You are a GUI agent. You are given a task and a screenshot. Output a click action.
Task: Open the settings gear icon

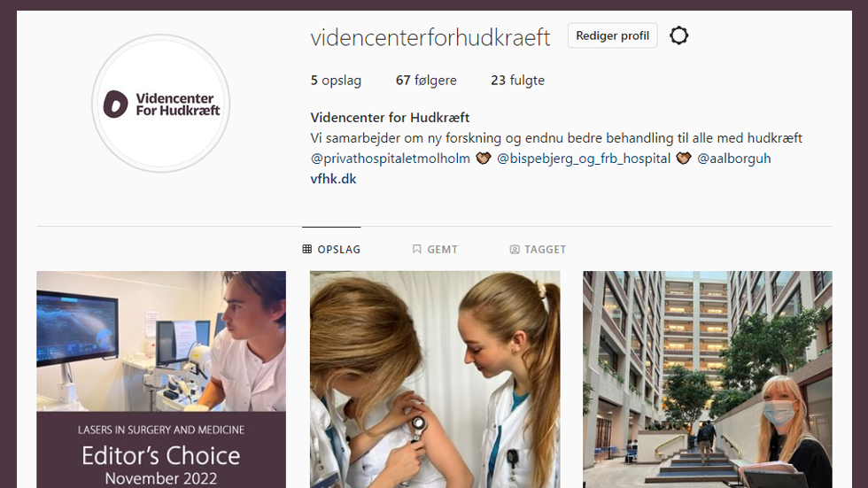678,35
